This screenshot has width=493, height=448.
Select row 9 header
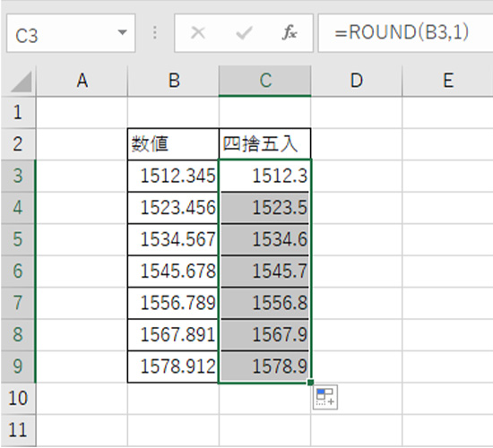point(18,366)
